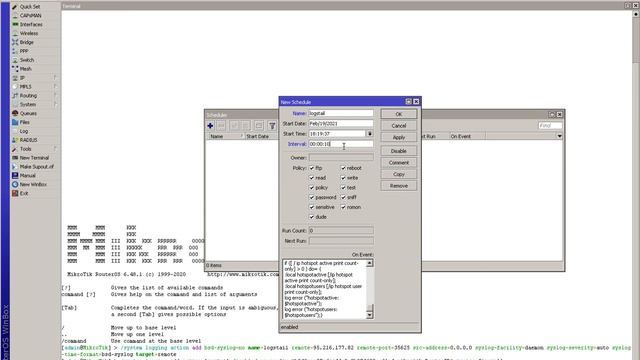Open the Files menu

[24, 122]
